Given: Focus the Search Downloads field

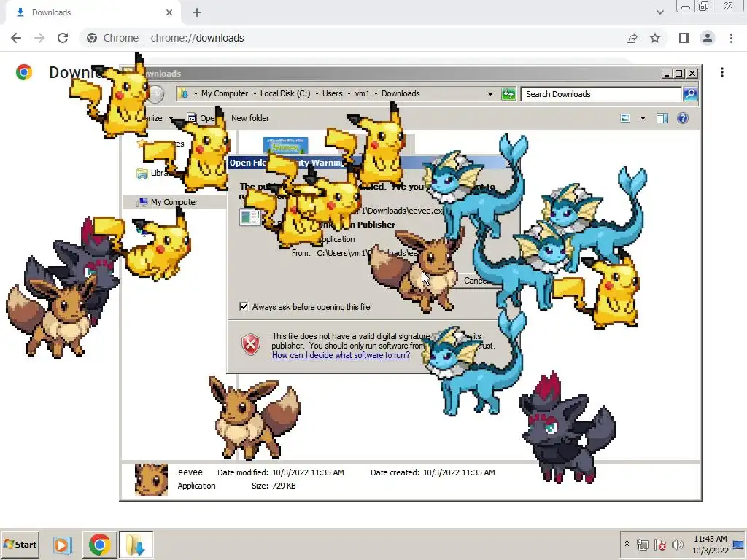Looking at the screenshot, I should pyautogui.click(x=601, y=94).
